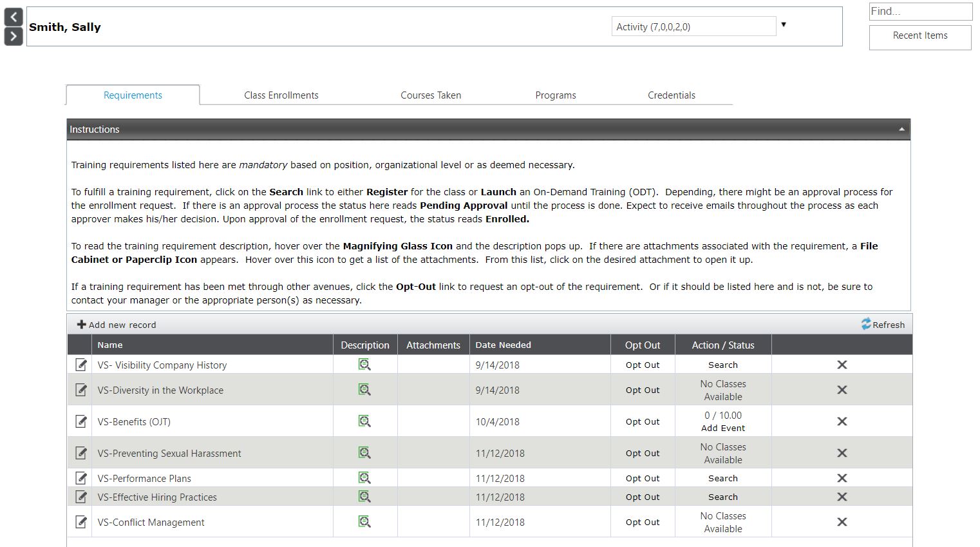Open the Credentials tab
Screen dimensions: 980x547
(671, 95)
